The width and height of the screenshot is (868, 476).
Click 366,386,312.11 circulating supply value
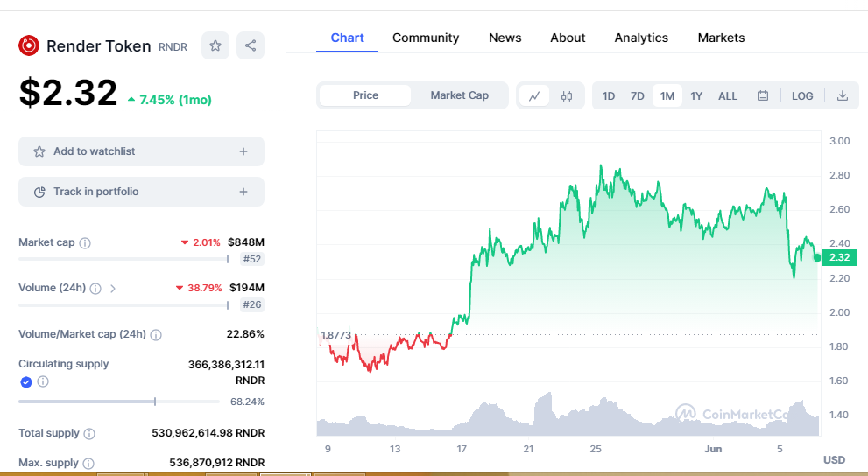pyautogui.click(x=226, y=365)
